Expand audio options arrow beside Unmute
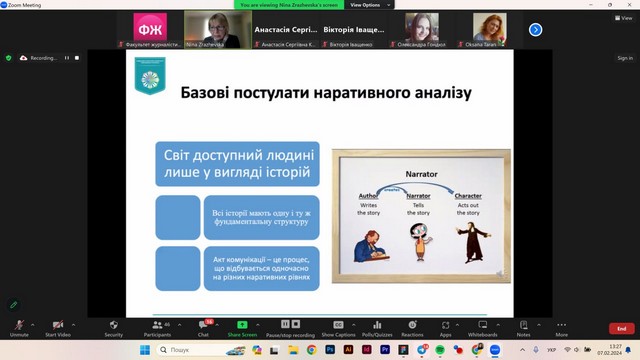The image size is (640, 360). (x=33, y=325)
